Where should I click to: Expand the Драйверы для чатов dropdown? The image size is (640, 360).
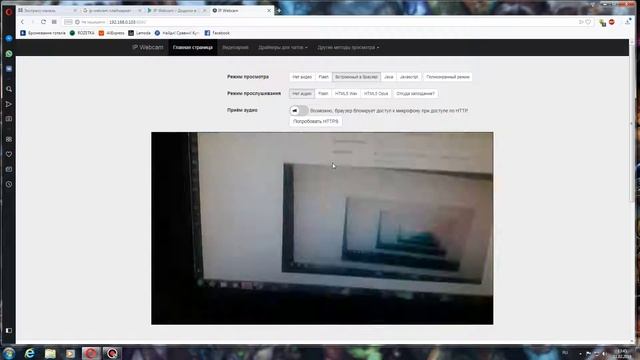[x=282, y=47]
